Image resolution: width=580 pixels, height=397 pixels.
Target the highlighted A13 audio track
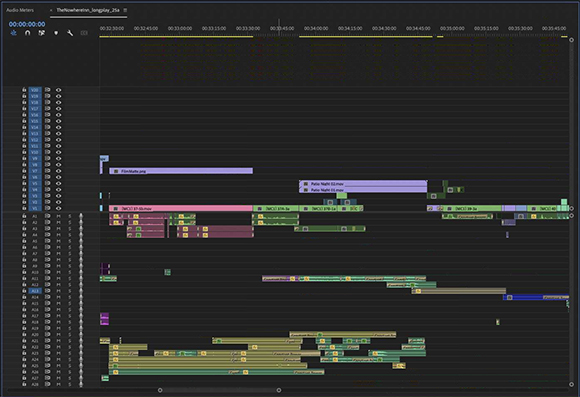[x=35, y=291]
